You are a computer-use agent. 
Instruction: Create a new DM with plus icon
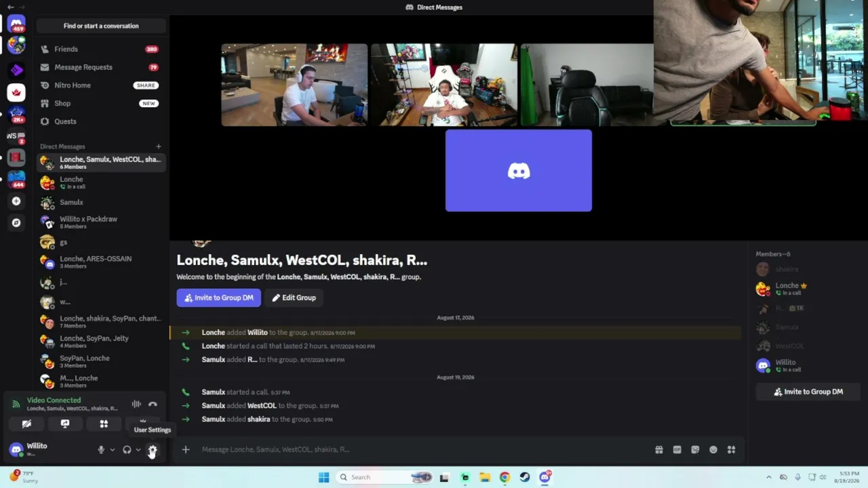tap(159, 146)
